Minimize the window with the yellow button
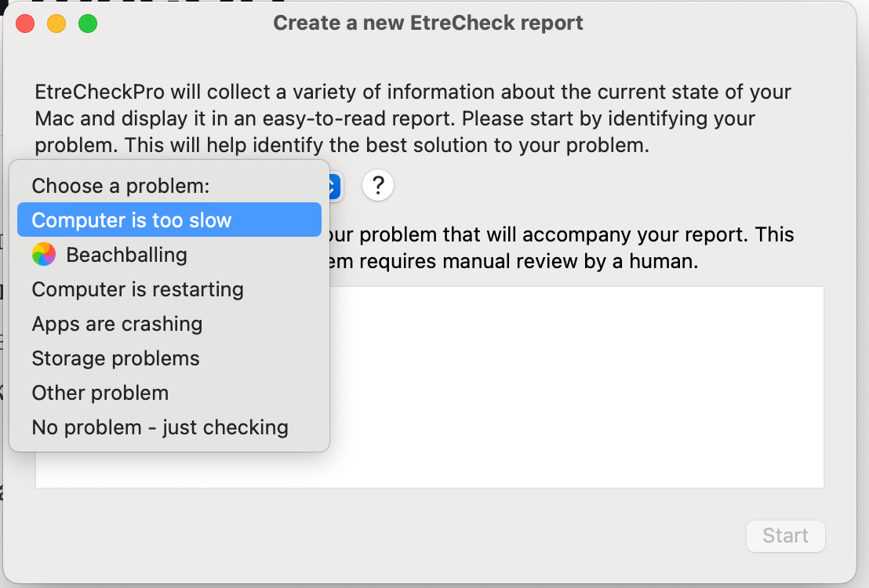The image size is (869, 588). click(x=56, y=24)
